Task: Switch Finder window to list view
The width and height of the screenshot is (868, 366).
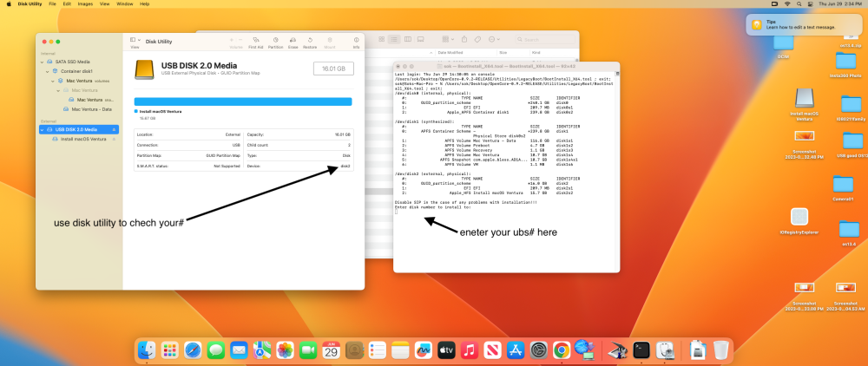Action: coord(394,39)
